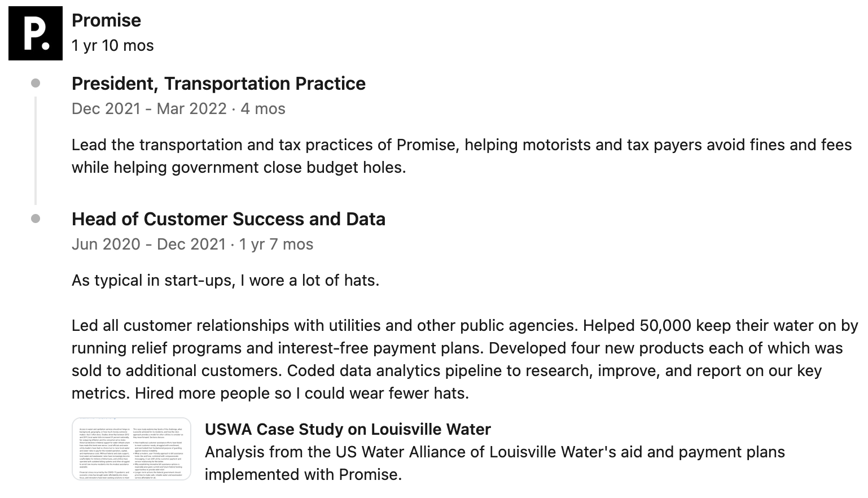Click the "4 mos" duration text
This screenshot has width=868, height=498.
click(263, 109)
